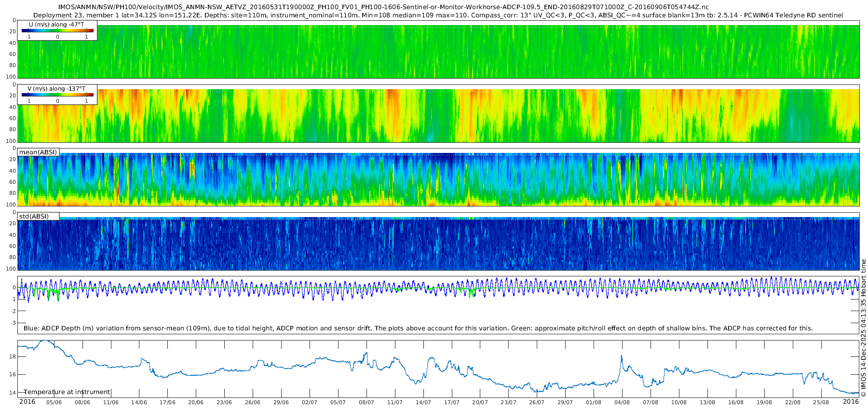The height and width of the screenshot is (410, 868).
Task: Click the 2016 year label at bottom left
Action: (x=27, y=402)
